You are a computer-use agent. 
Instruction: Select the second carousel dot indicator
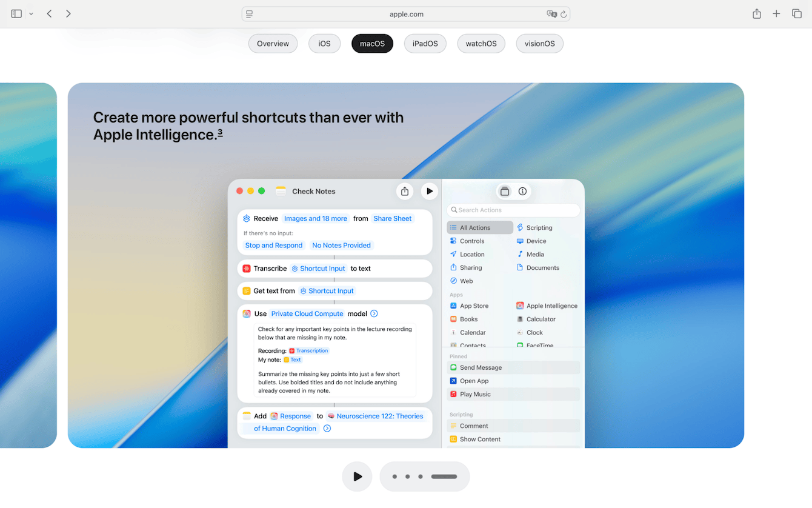point(407,476)
